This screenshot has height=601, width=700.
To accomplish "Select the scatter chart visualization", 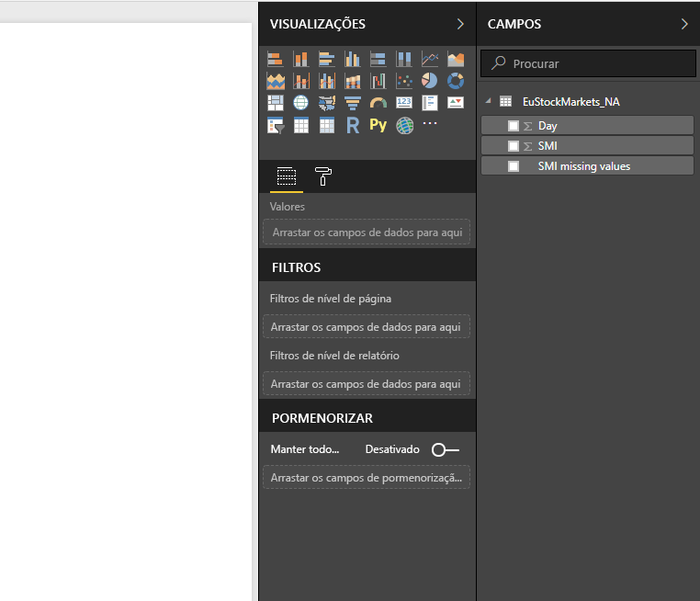I will coord(404,81).
